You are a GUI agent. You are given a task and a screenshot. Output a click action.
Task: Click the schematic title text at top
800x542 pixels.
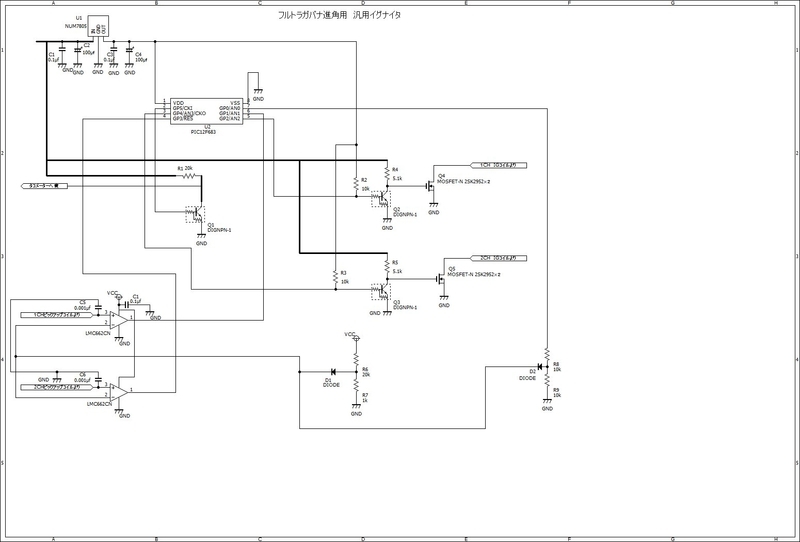click(339, 15)
